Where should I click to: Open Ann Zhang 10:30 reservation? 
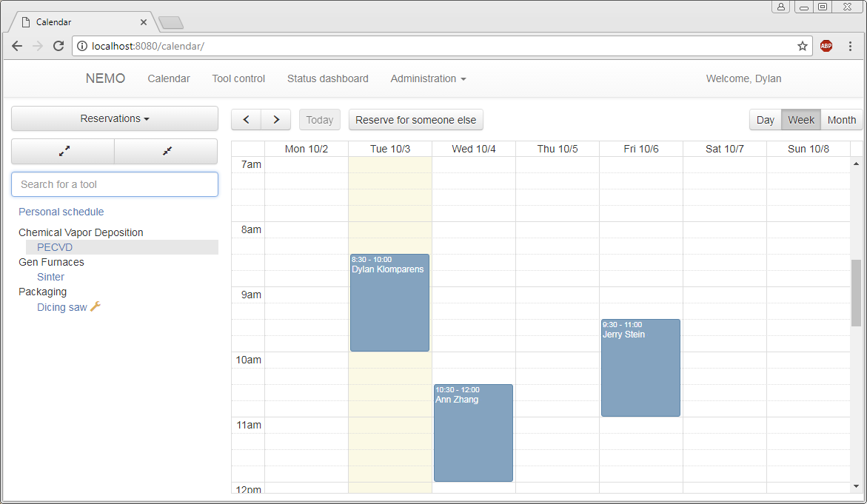473,433
